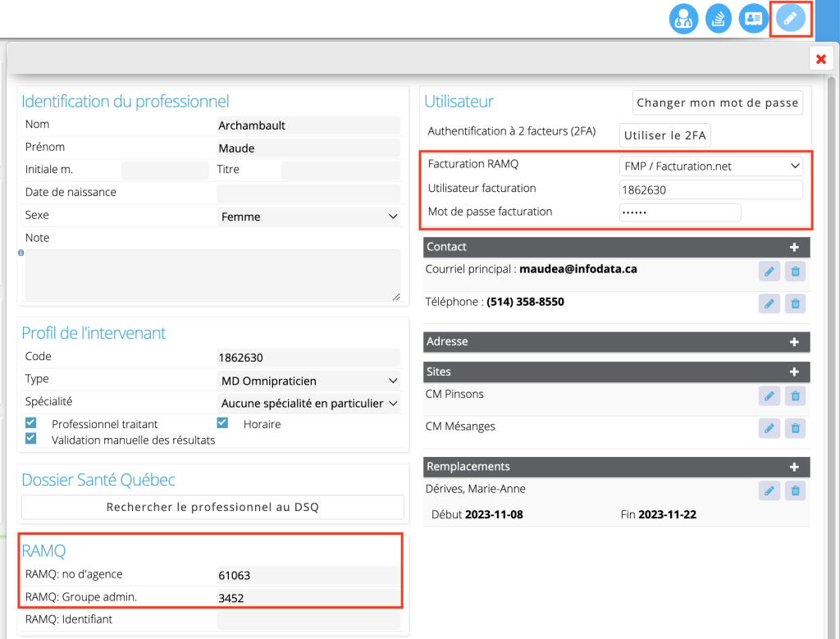Click the stacked layers round icon
Screen dimensions: 840x639
point(719,19)
